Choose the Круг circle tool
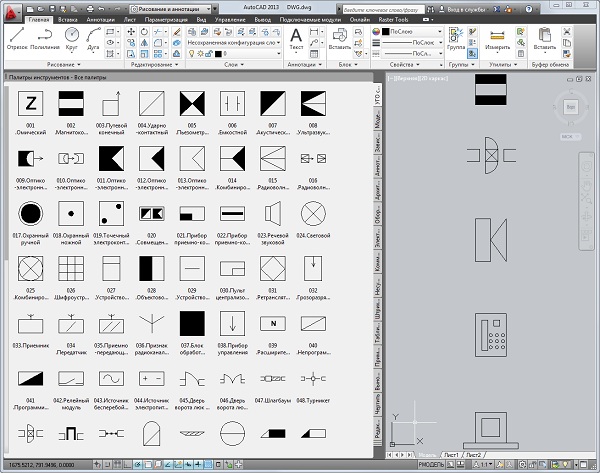The height and width of the screenshot is (473, 600). (x=72, y=36)
